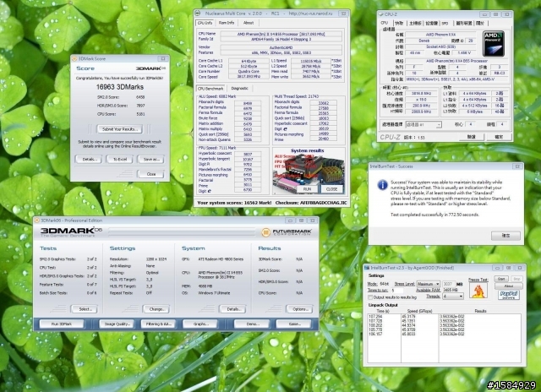The image size is (541, 392).
Task: Click the blue info icon in IntelBurnTest Success dialog
Action: point(382,185)
